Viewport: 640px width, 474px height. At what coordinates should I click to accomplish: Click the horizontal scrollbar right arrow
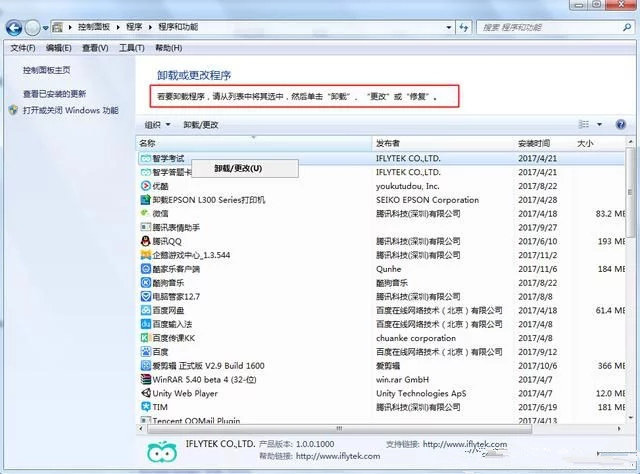click(x=619, y=429)
